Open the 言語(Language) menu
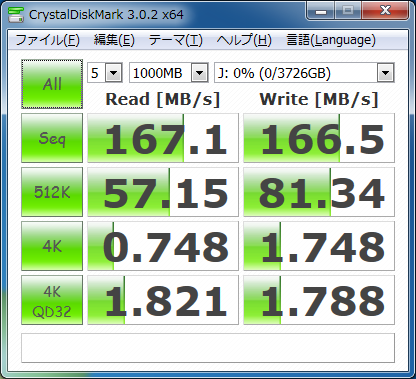This screenshot has height=379, width=416. pos(331,40)
